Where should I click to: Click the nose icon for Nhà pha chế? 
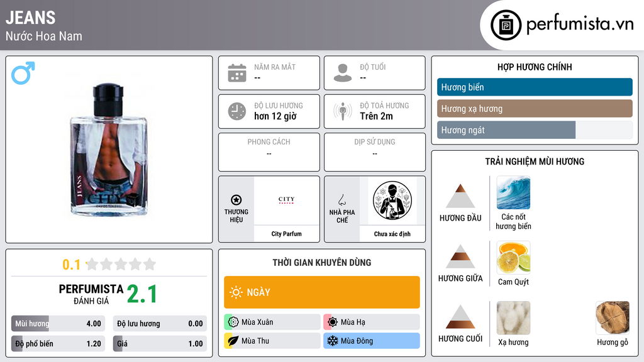click(x=341, y=200)
